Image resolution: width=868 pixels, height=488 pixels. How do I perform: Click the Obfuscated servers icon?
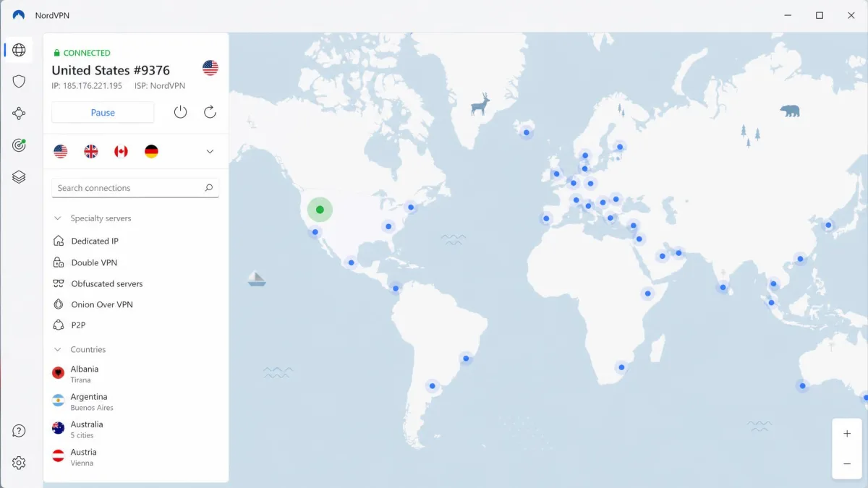(x=59, y=283)
